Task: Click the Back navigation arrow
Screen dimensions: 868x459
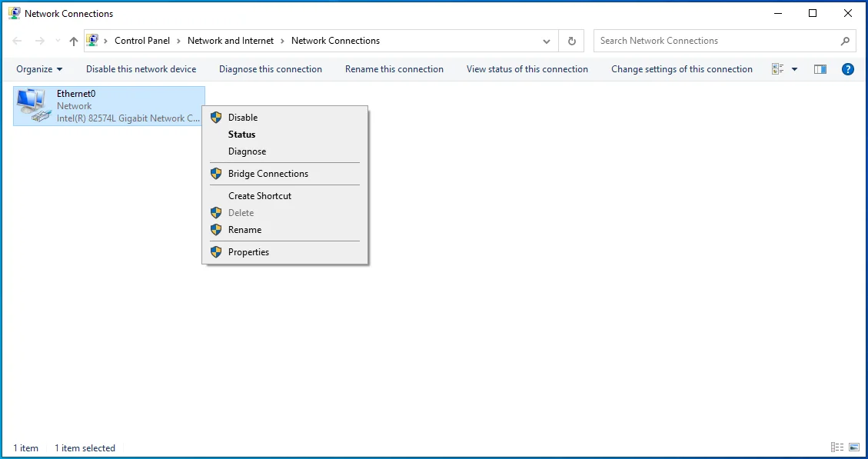Action: (x=17, y=41)
